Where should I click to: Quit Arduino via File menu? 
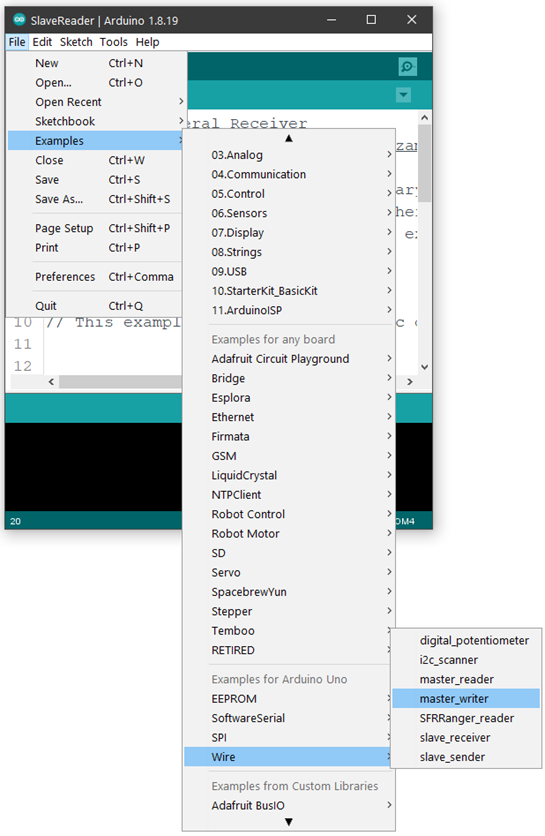point(96,306)
